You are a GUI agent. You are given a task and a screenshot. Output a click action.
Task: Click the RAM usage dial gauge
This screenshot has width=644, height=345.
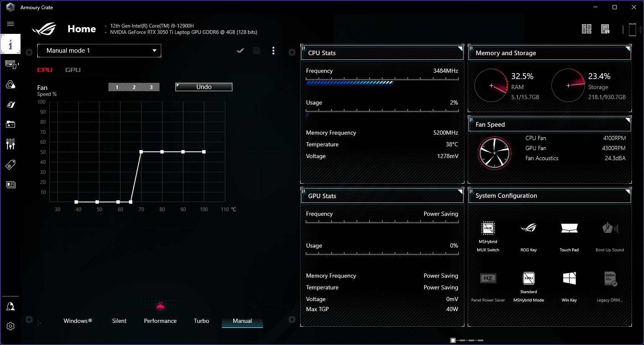point(491,85)
